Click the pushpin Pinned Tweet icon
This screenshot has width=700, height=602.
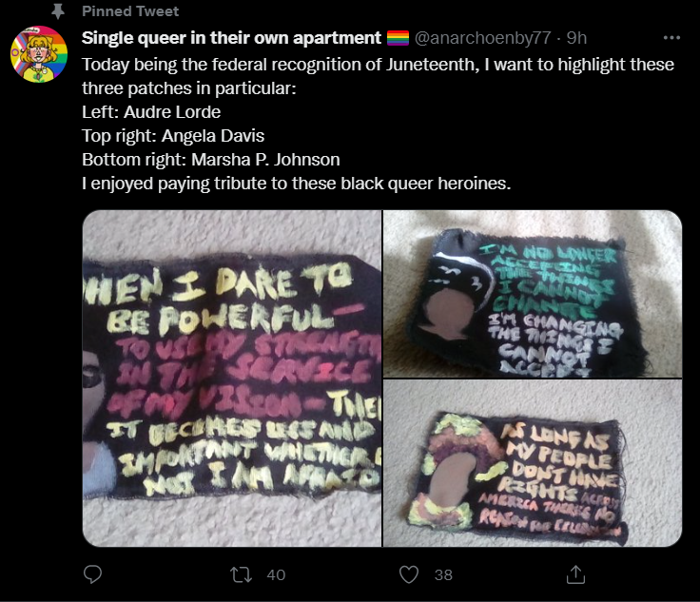tap(58, 11)
